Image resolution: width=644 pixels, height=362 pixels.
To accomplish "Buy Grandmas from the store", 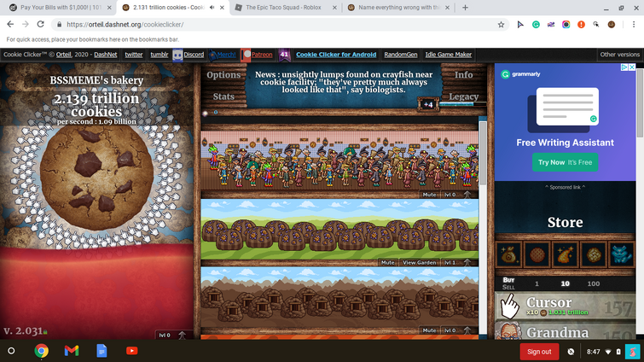I will tap(566, 330).
